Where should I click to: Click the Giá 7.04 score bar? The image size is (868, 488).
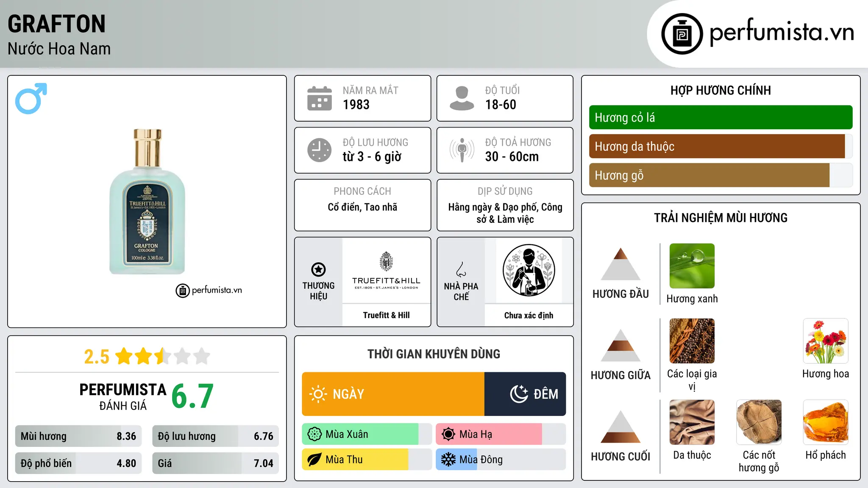(x=215, y=463)
